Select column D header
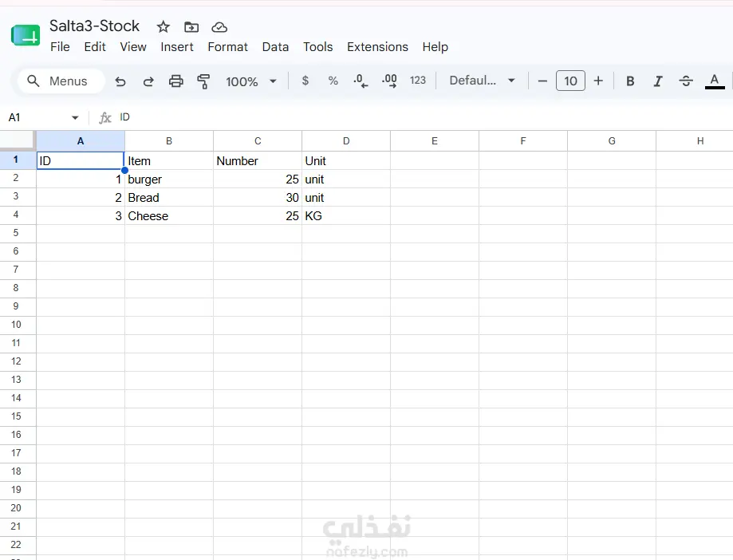This screenshot has width=733, height=560. 346,141
